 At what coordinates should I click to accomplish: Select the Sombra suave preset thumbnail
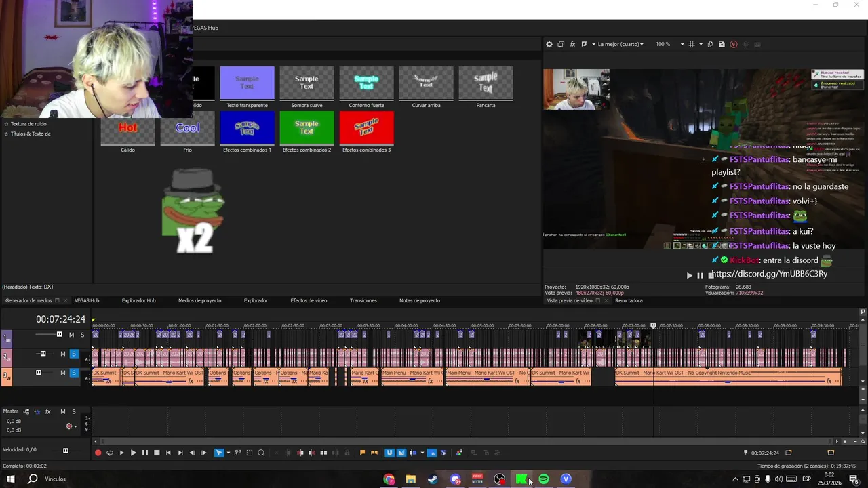[307, 83]
